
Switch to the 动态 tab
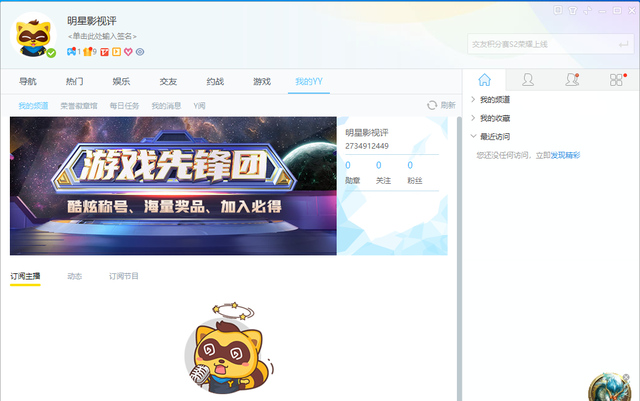coord(75,276)
